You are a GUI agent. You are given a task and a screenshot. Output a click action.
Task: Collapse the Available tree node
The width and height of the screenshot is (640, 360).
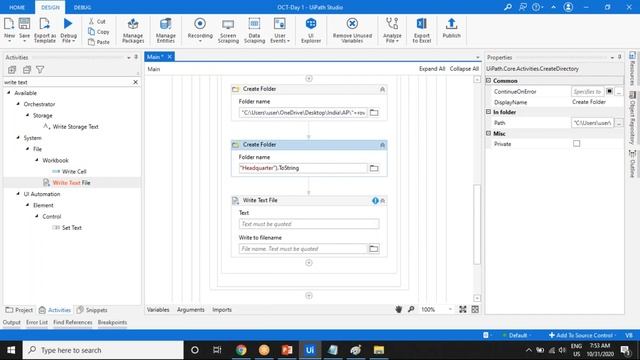click(x=9, y=93)
